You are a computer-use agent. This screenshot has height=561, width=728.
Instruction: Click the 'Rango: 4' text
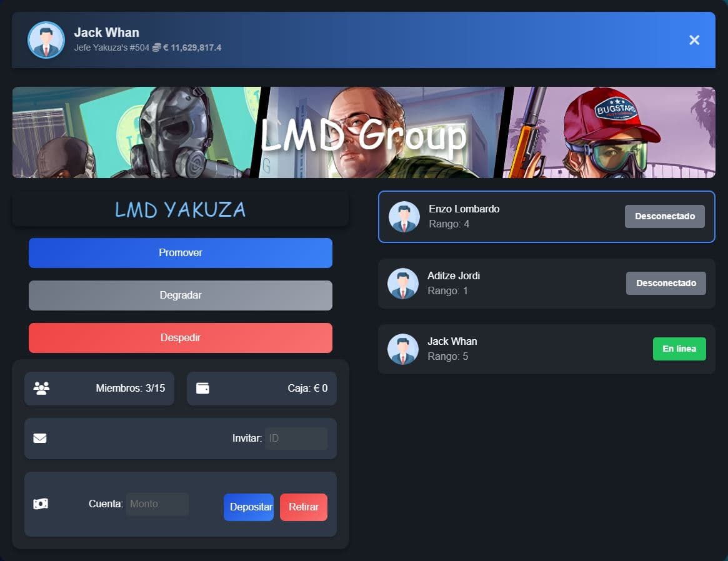[449, 224]
